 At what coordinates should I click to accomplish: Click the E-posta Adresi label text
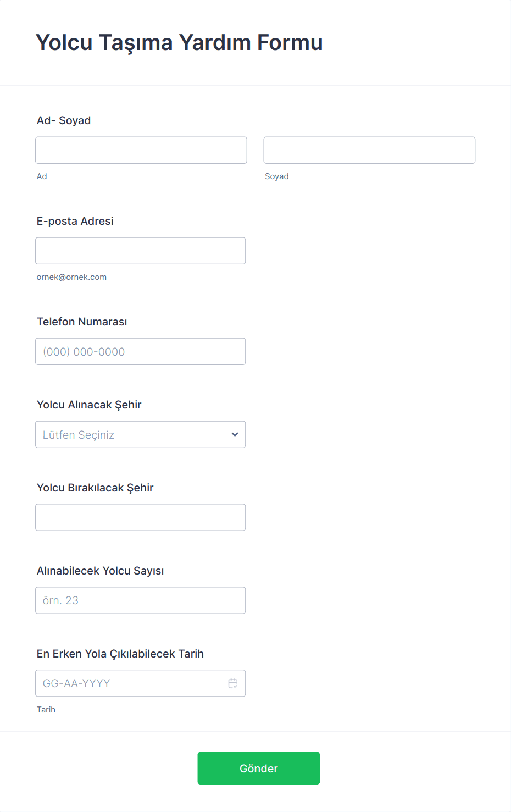[75, 221]
